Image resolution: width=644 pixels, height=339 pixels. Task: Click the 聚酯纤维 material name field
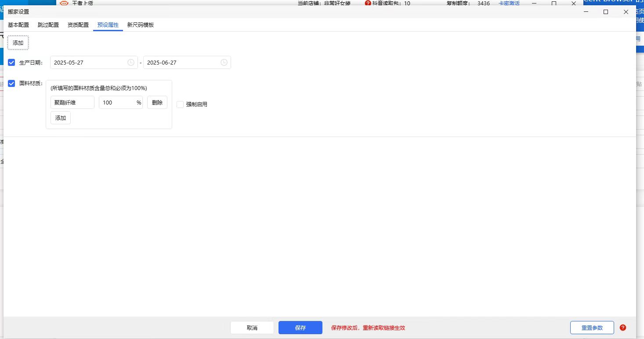pyautogui.click(x=72, y=103)
